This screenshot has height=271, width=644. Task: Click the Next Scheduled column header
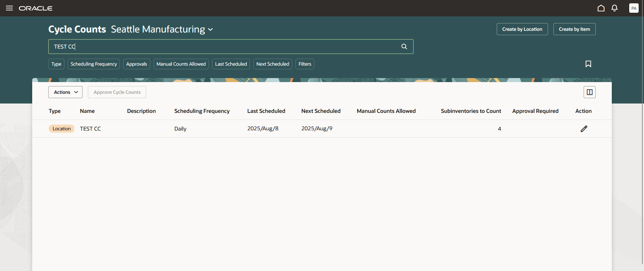pos(321,111)
